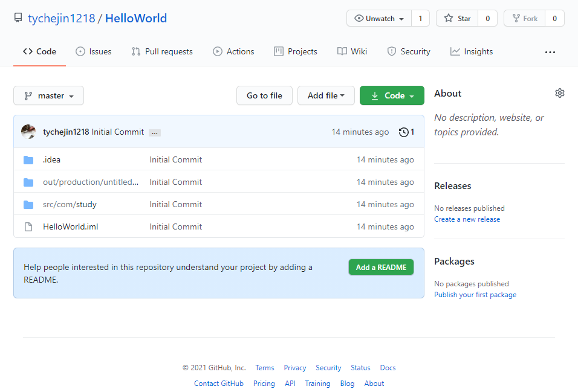Expand the commit message ellipsis button
The width and height of the screenshot is (578, 392).
(155, 133)
